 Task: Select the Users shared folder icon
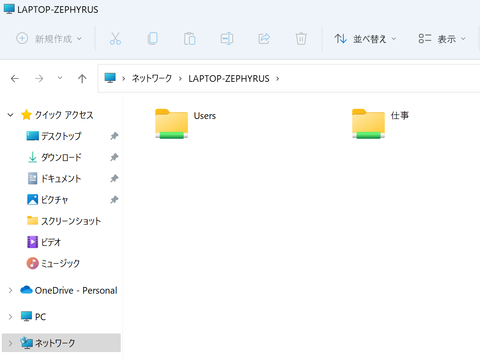(x=171, y=124)
